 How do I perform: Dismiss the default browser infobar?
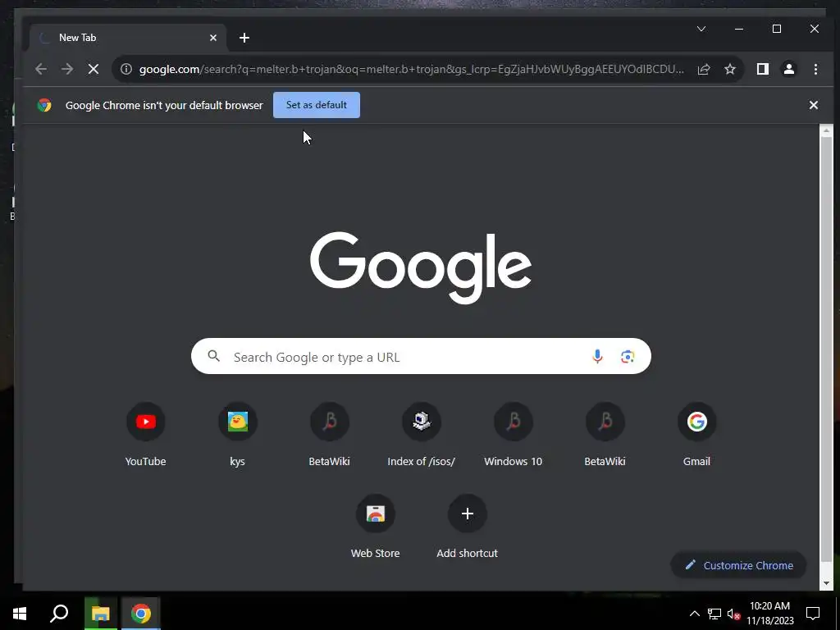(813, 105)
